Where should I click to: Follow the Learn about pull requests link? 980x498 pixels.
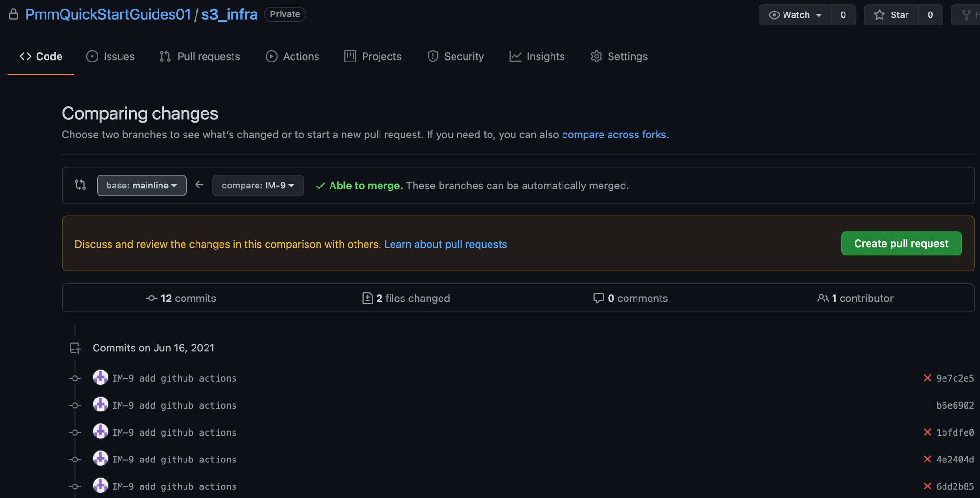pos(445,244)
